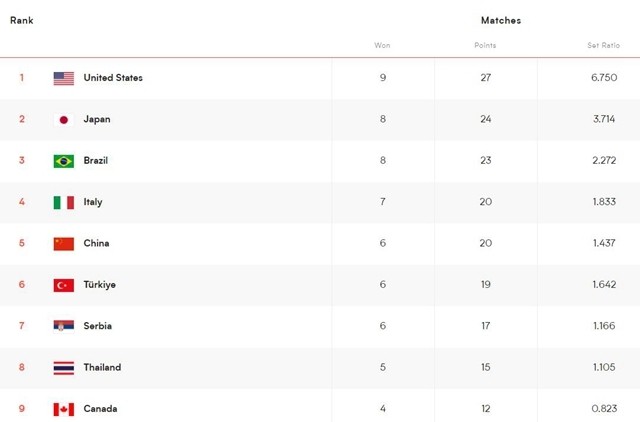The image size is (640, 422).
Task: Click the Japan flag icon
Action: pyautogui.click(x=64, y=120)
